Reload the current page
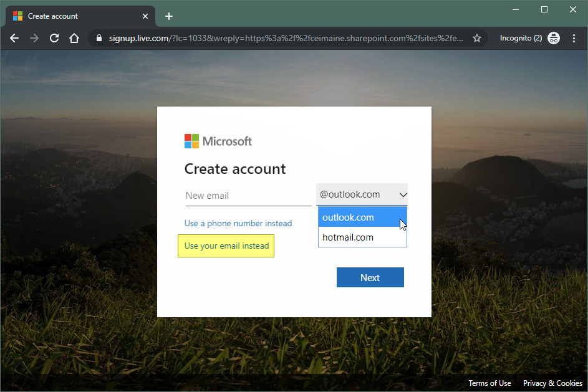Viewport: 588px width, 392px height. click(54, 38)
